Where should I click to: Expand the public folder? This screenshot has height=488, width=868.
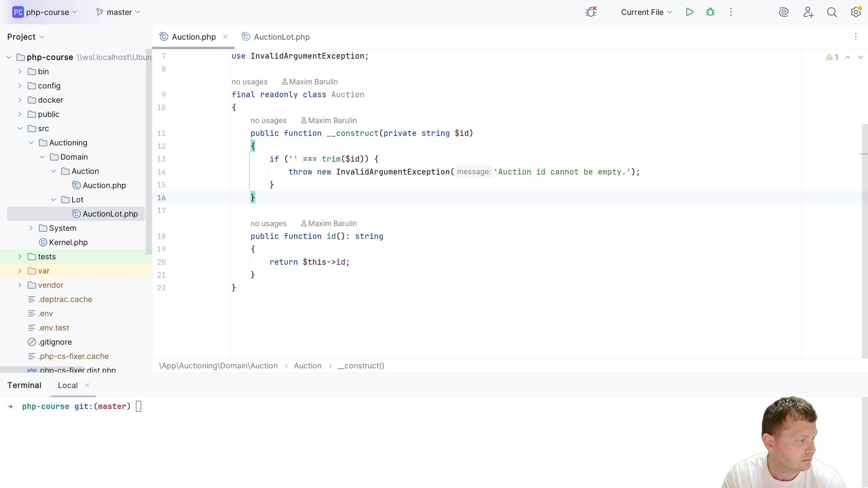click(20, 114)
